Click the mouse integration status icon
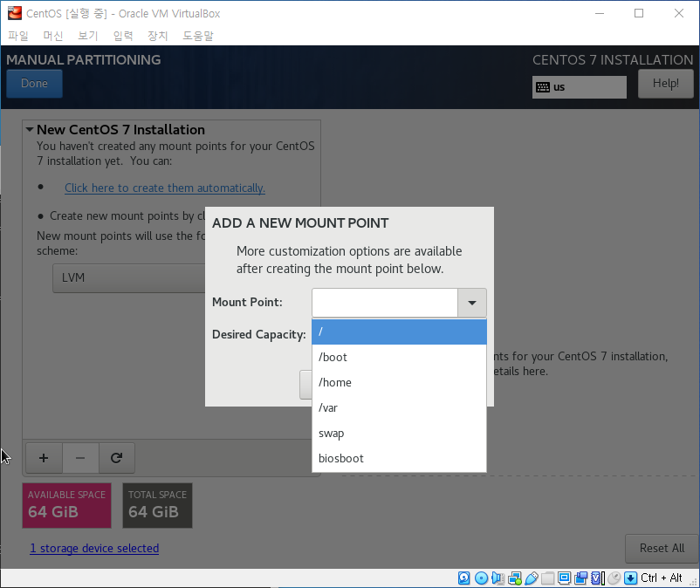The width and height of the screenshot is (700, 588). [x=614, y=578]
